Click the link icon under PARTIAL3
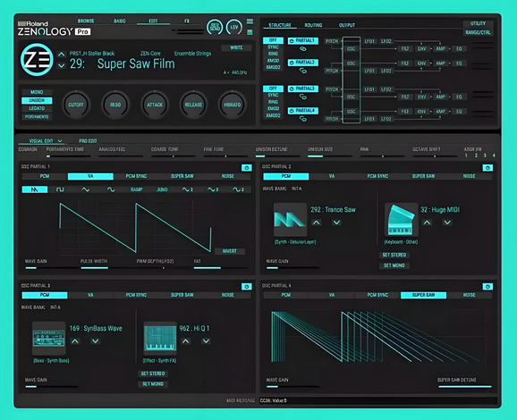This screenshot has height=420, width=517. pos(302,97)
